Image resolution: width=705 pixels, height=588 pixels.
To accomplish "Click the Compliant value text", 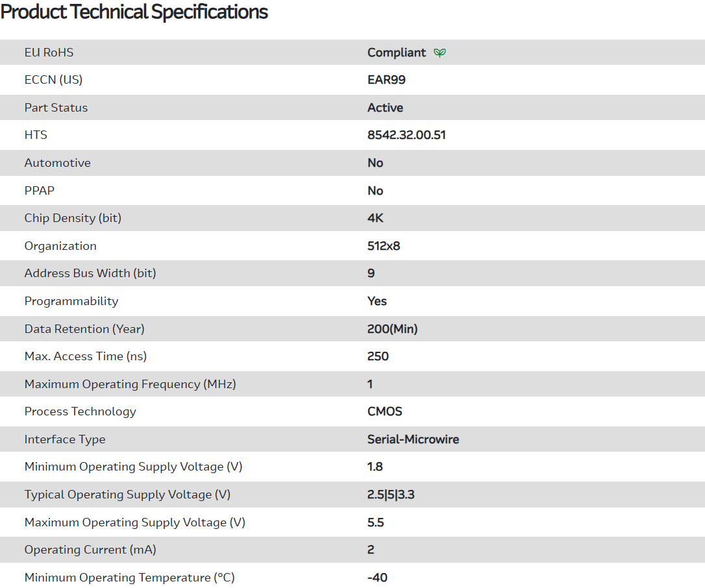I will tap(397, 53).
